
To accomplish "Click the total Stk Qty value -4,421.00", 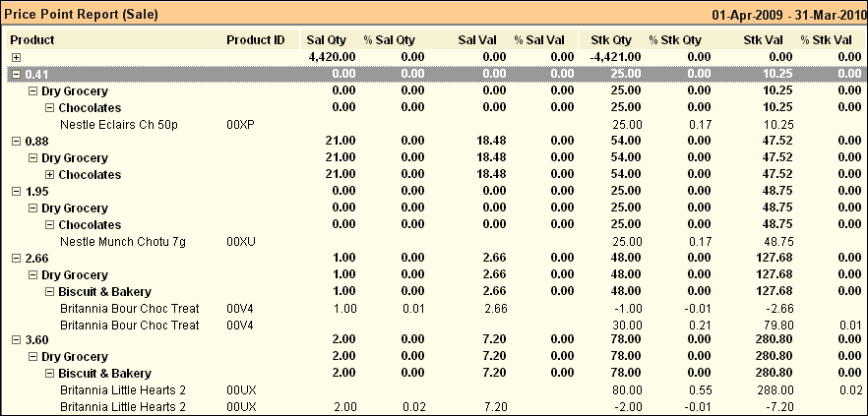I will click(x=614, y=57).
